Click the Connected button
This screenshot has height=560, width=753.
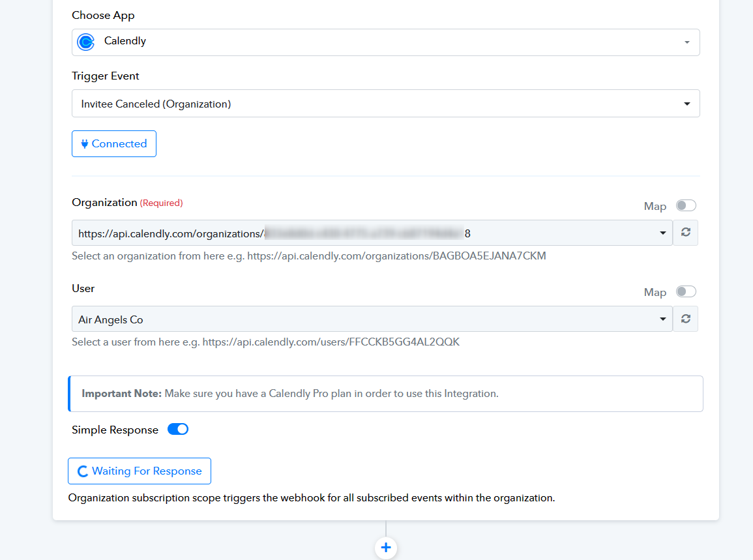(x=114, y=144)
